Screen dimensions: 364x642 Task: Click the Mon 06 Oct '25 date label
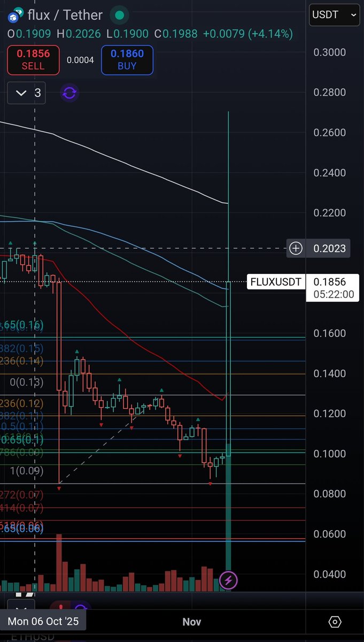[x=43, y=622]
